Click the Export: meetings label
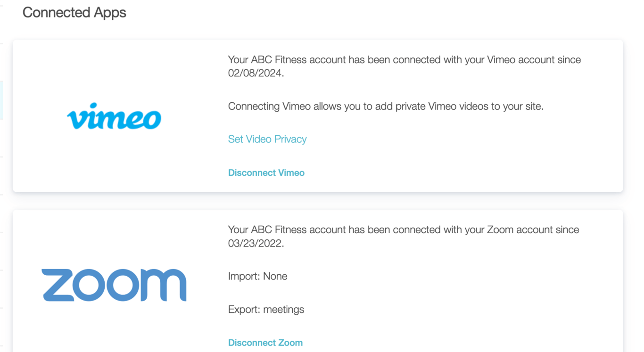This screenshot has width=644, height=352. click(266, 310)
